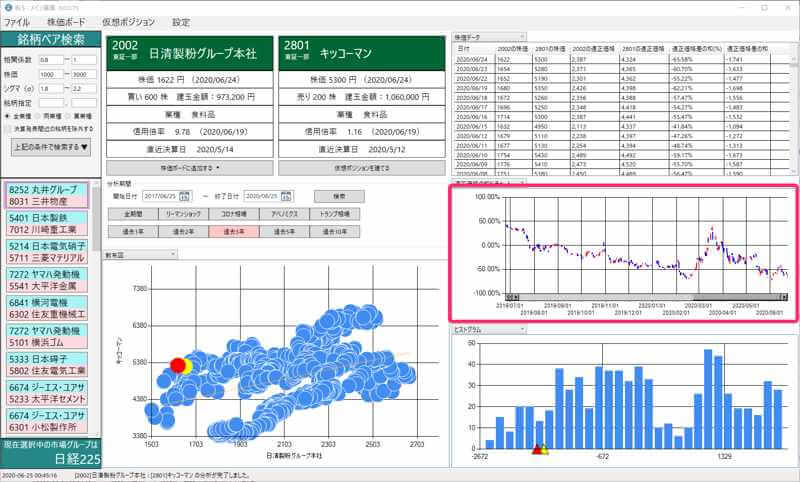Viewport: 800px width, 482px height.
Task: Click the sigma maximum field 2.2
Action: click(x=84, y=88)
